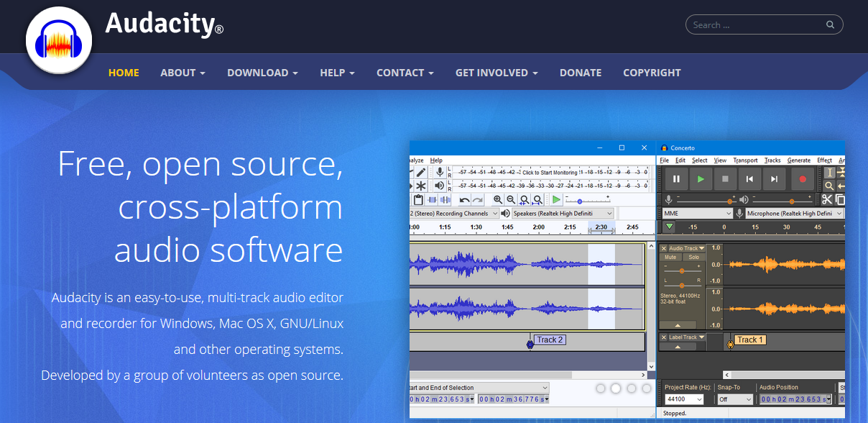Viewport: 868px width, 423px height.
Task: Open the Project Rate 44100 dropdown
Action: [684, 399]
